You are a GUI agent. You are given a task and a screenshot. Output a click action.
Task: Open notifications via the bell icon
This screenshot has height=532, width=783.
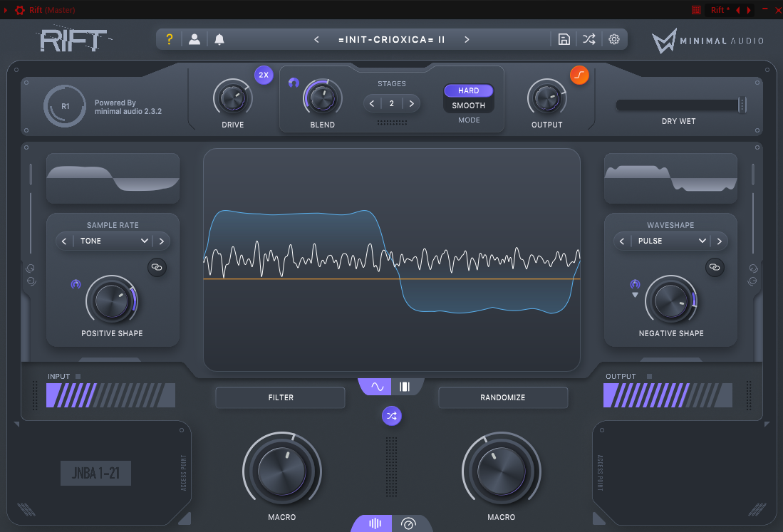pyautogui.click(x=219, y=39)
